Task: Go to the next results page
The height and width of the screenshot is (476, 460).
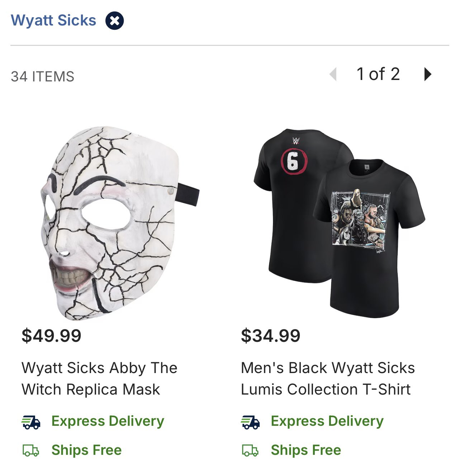Action: 427,74
